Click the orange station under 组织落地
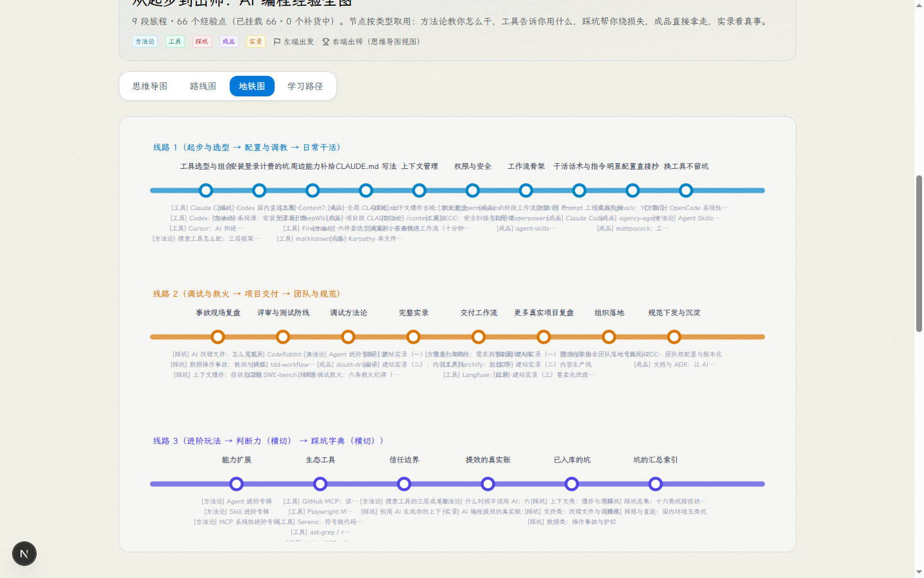 point(609,337)
